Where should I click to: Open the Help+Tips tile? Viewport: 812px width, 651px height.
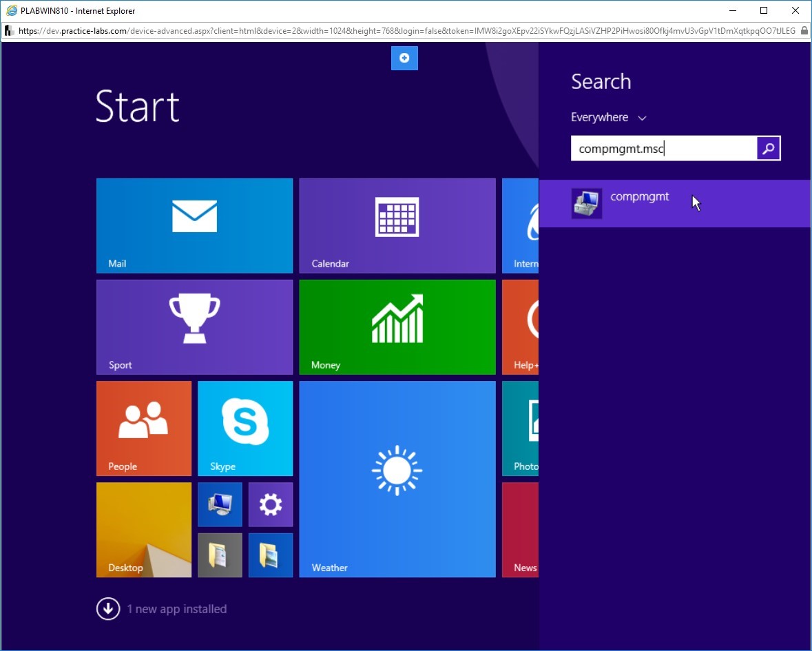(x=521, y=327)
